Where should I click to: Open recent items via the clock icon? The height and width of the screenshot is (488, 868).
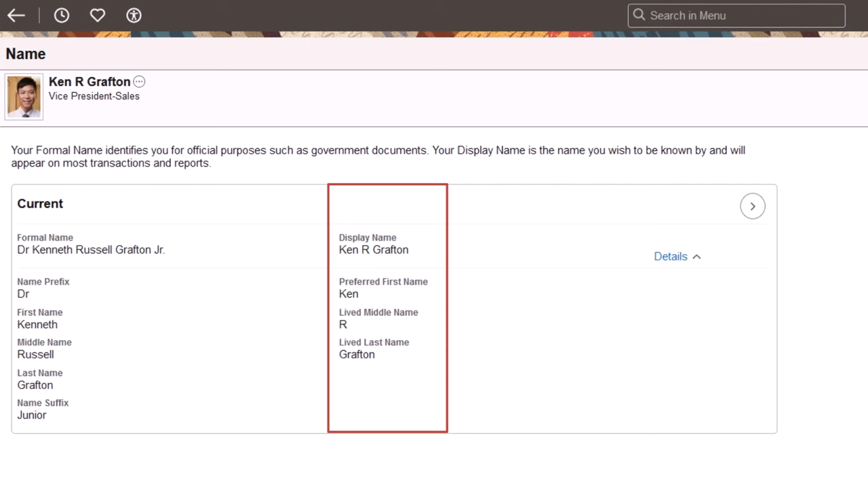click(x=61, y=15)
